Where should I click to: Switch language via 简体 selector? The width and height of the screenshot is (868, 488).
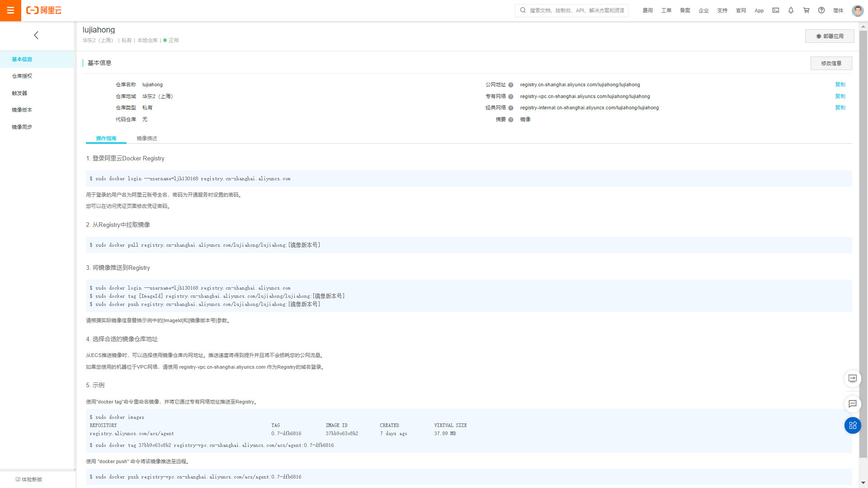838,10
